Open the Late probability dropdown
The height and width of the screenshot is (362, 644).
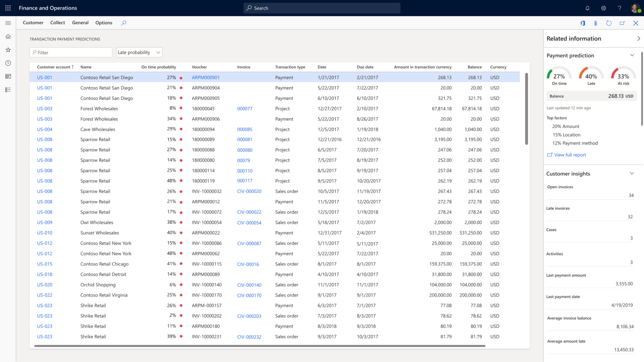pyautogui.click(x=139, y=52)
